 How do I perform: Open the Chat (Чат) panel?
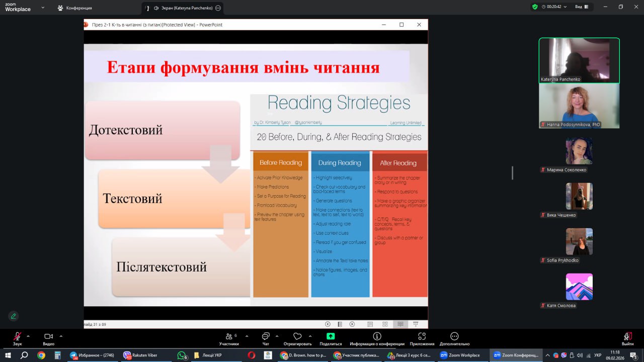tap(265, 338)
